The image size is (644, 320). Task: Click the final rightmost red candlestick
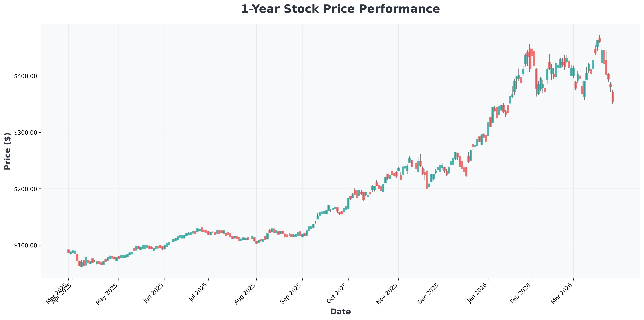coord(613,97)
